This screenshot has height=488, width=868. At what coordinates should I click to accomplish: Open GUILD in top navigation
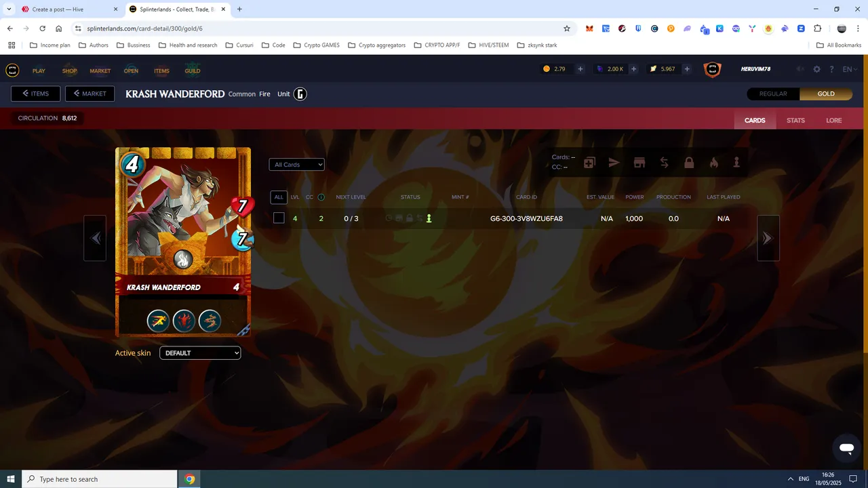(x=193, y=70)
